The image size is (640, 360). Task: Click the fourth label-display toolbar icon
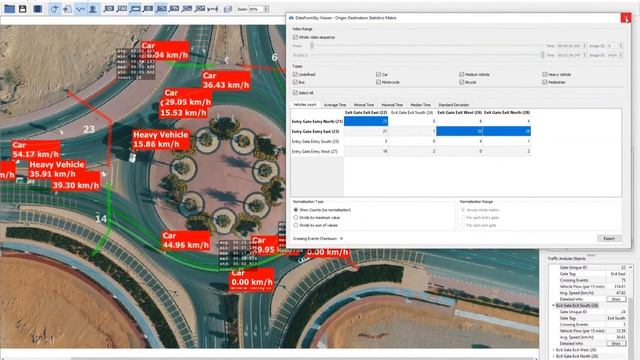(x=148, y=9)
